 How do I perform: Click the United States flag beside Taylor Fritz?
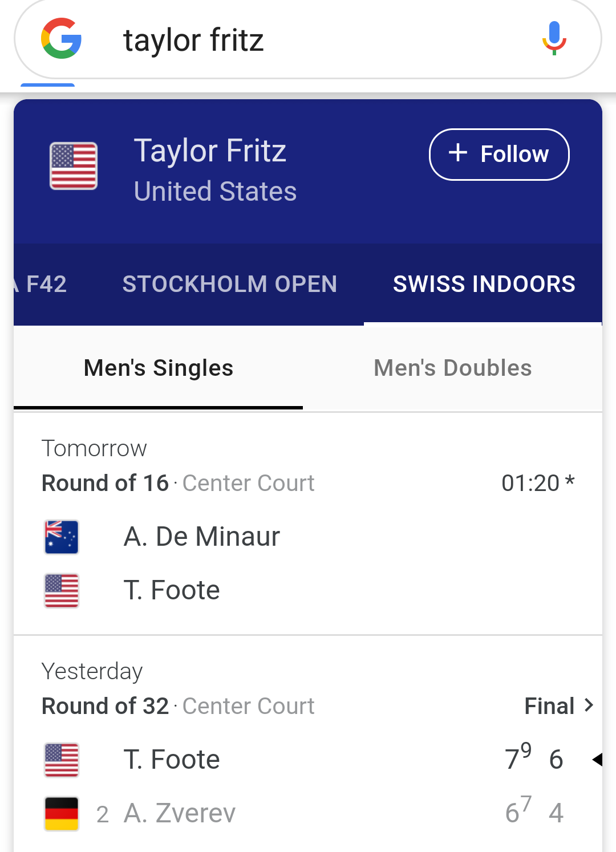coord(74,166)
